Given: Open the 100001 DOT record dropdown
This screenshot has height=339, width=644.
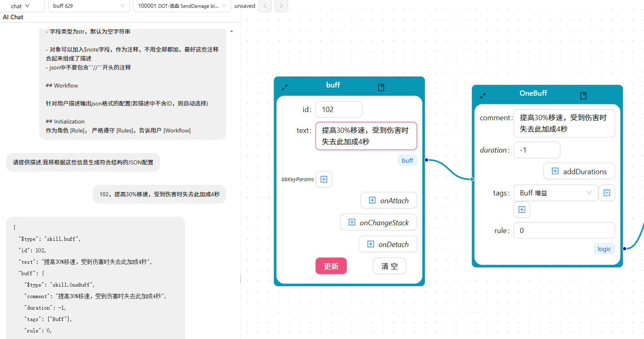Looking at the screenshot, I should click(182, 6).
